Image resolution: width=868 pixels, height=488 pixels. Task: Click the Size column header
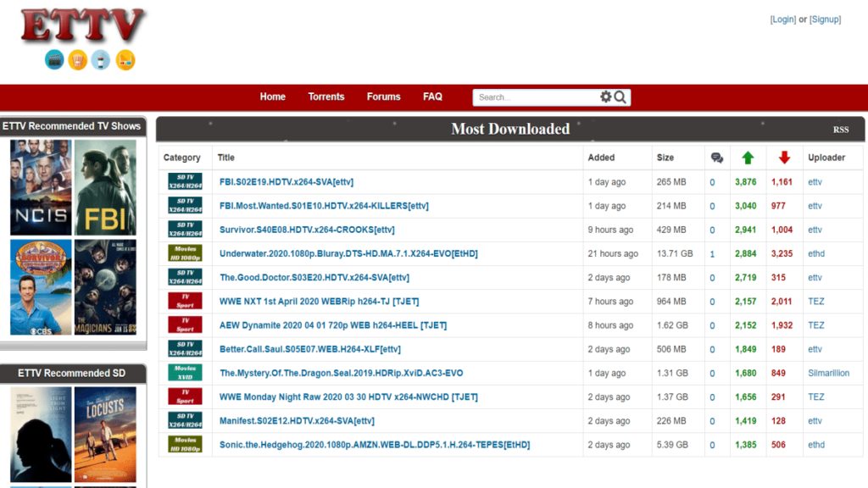click(665, 158)
